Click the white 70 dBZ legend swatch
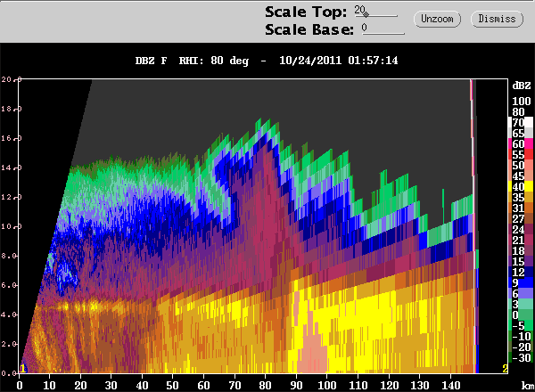This screenshot has width=535, height=392. [517, 121]
